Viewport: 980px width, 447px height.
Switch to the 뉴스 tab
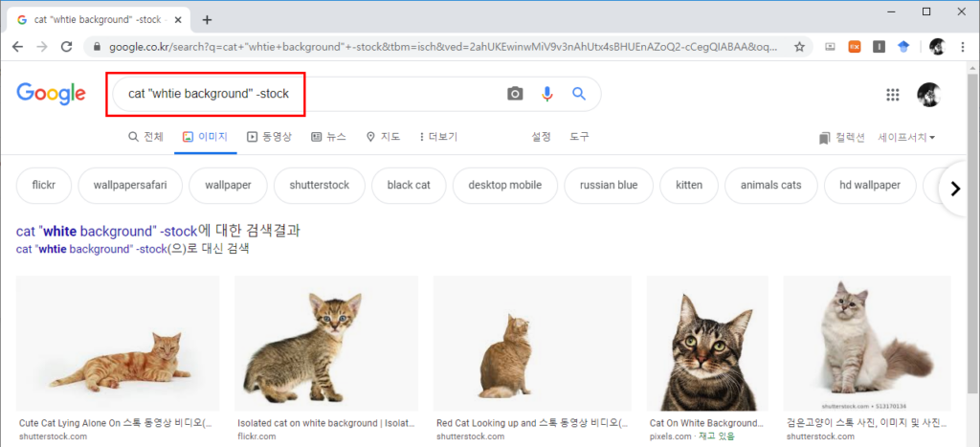328,137
